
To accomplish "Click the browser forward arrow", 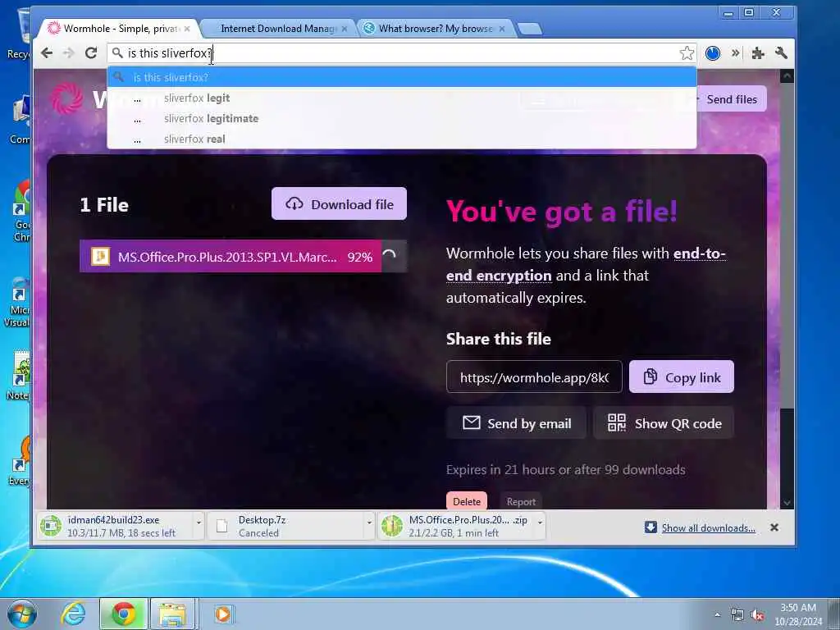I will click(69, 53).
